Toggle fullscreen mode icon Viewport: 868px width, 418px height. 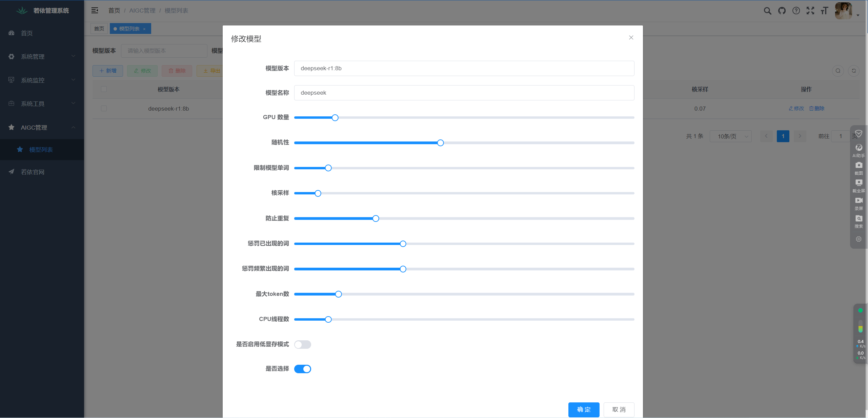(810, 11)
